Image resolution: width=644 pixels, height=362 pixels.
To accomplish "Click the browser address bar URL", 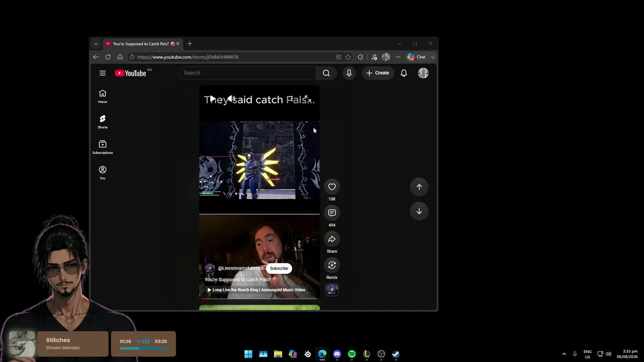I will (188, 57).
